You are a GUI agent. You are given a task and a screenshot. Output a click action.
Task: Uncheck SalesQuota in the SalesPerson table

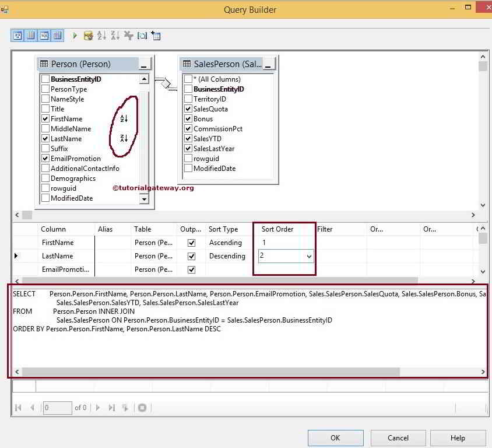pos(188,108)
